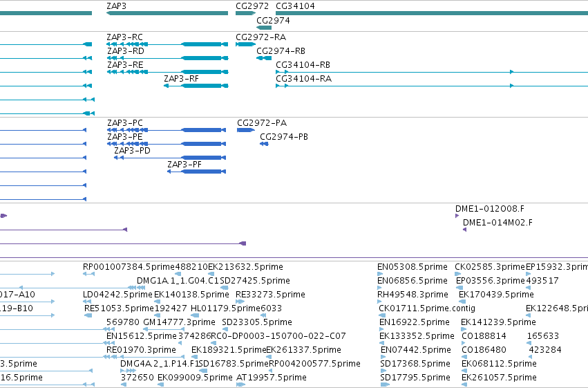Click EST EK133352.5prime
The image size is (588, 388).
(x=417, y=337)
